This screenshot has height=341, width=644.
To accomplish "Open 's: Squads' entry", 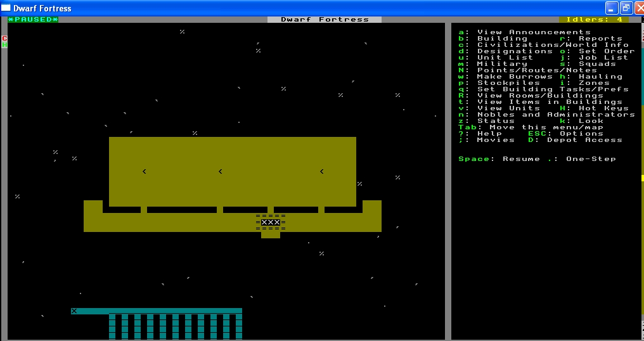I will click(x=588, y=63).
